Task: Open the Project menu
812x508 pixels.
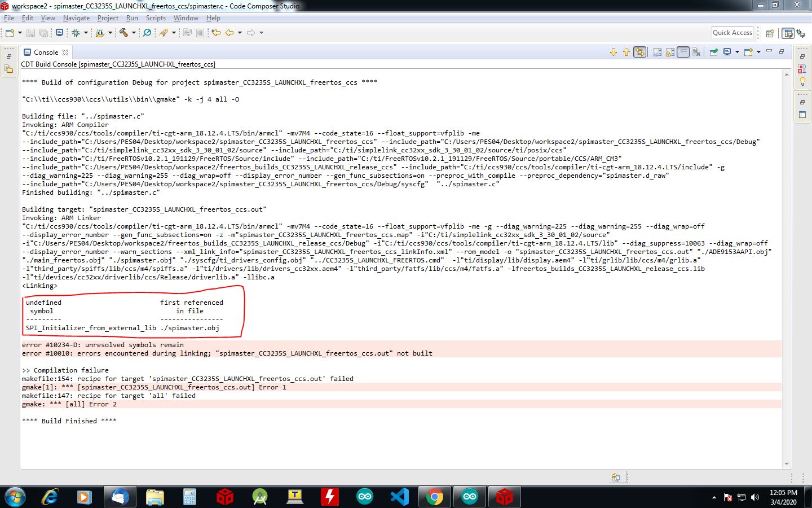Action: pos(108,18)
